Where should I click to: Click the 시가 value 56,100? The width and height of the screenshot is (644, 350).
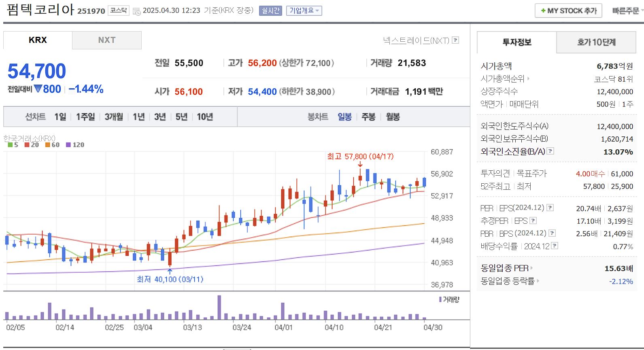(189, 92)
